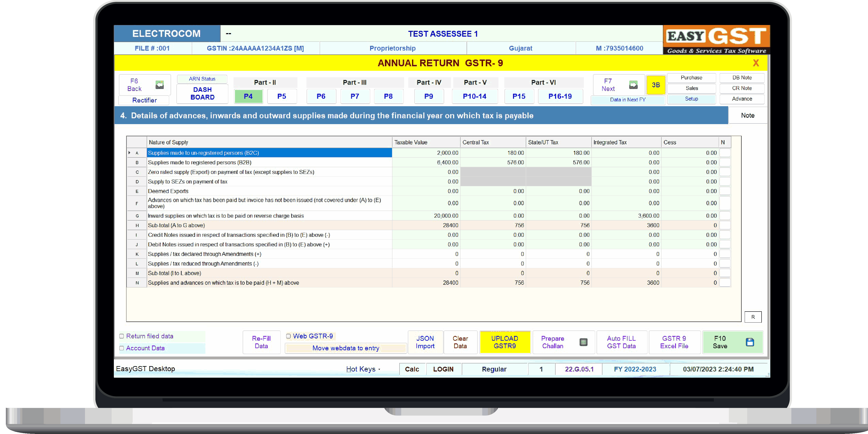
Task: Click the EasyGST logo
Action: coord(716,40)
